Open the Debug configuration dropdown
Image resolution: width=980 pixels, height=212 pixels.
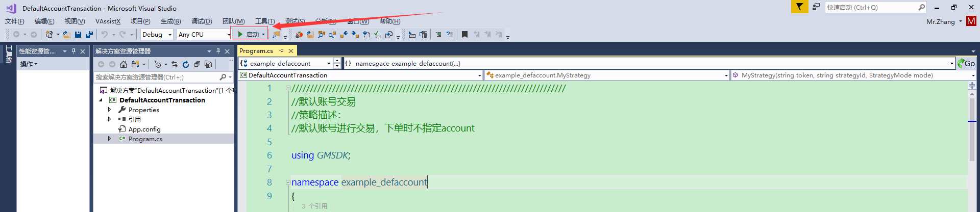pos(169,35)
